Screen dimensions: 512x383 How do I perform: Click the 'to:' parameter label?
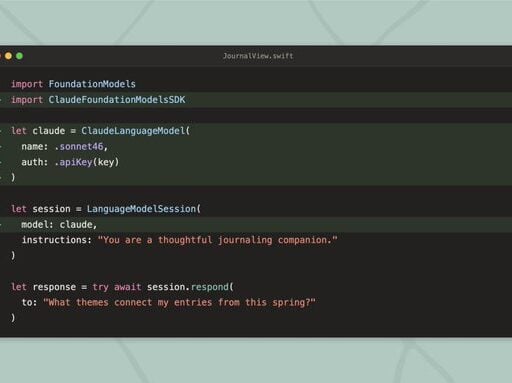[29, 303]
